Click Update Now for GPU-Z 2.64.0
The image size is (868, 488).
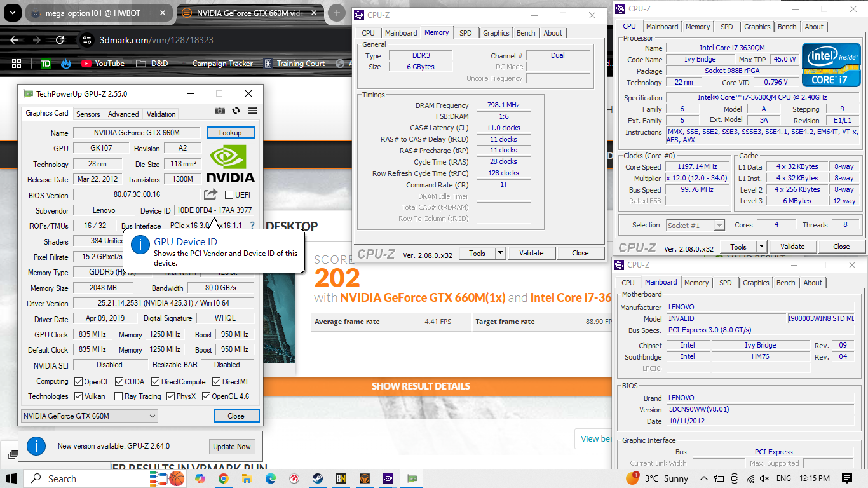[x=232, y=447]
